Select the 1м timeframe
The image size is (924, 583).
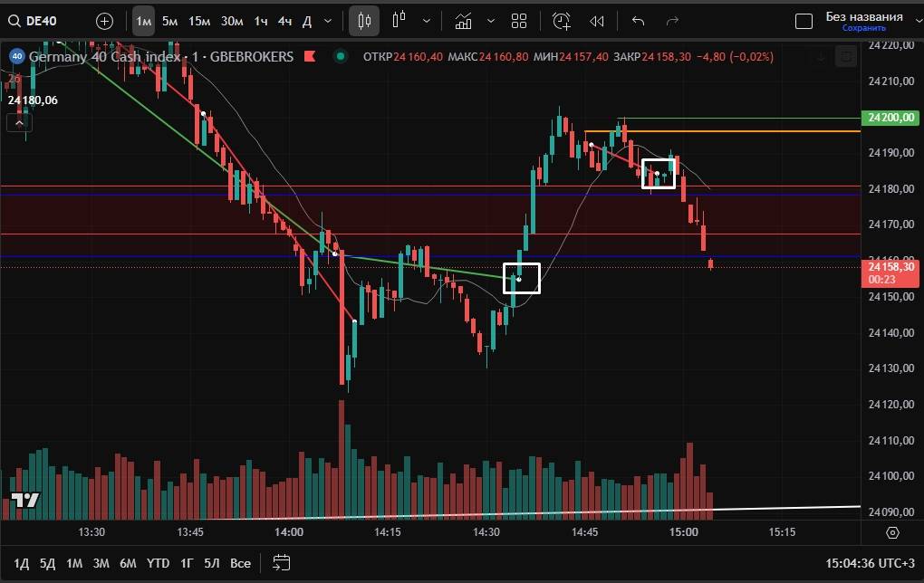click(x=143, y=22)
